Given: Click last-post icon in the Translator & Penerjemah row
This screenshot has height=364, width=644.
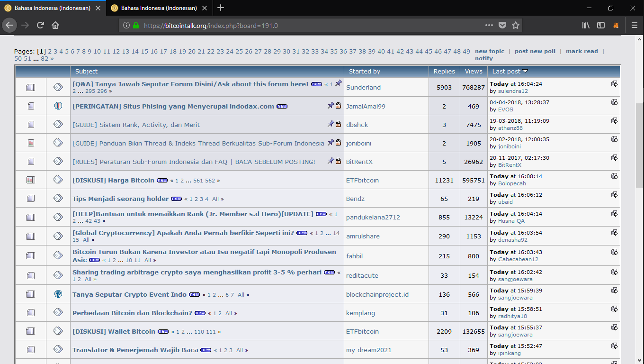Looking at the screenshot, I should click(615, 346).
